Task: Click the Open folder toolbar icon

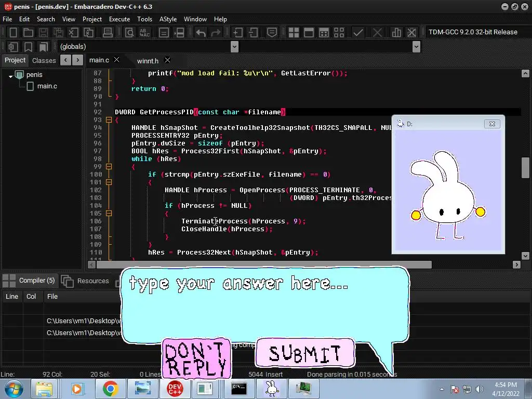Action: (x=28, y=32)
